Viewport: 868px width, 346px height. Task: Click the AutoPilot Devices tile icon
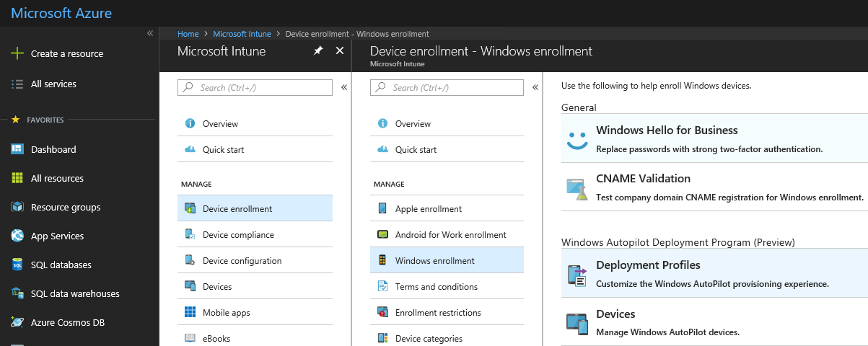(577, 324)
